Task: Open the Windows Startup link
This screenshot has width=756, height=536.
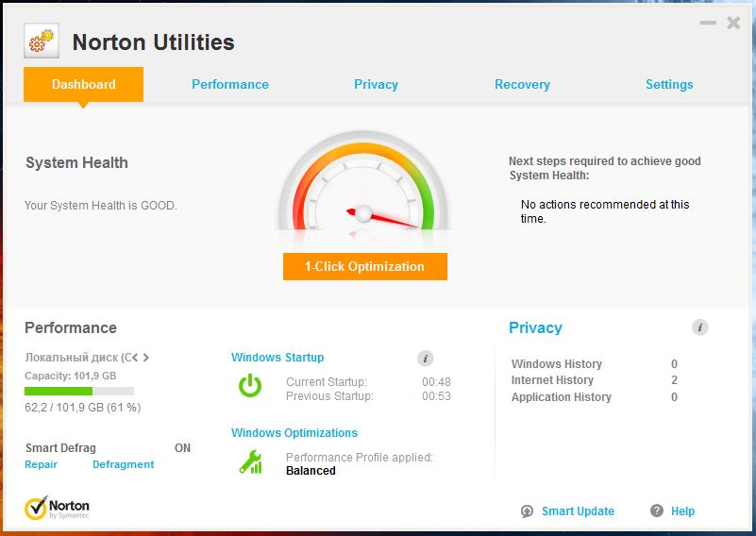Action: pyautogui.click(x=277, y=357)
